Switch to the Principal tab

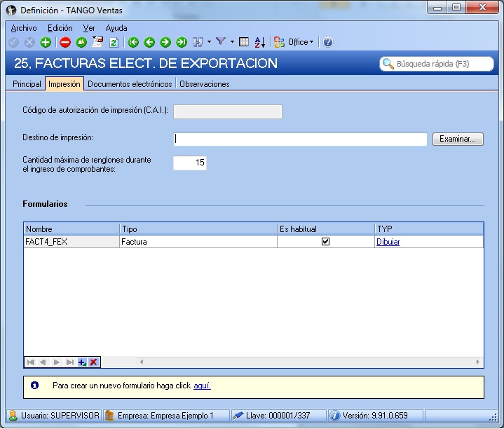(27, 84)
